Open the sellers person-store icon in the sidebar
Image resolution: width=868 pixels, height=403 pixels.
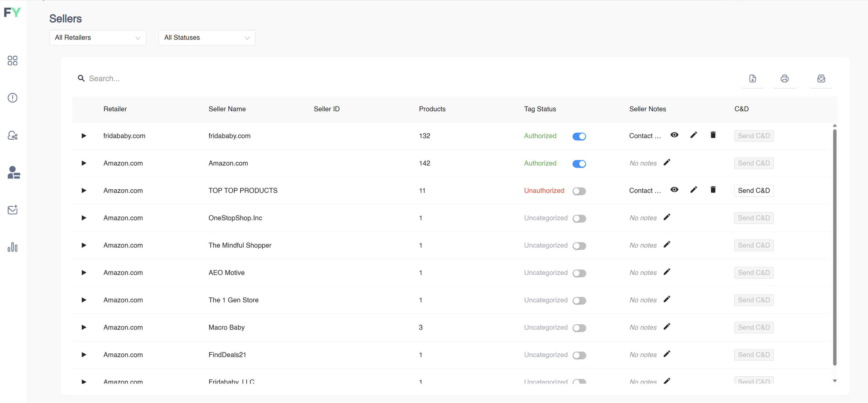pos(13,172)
